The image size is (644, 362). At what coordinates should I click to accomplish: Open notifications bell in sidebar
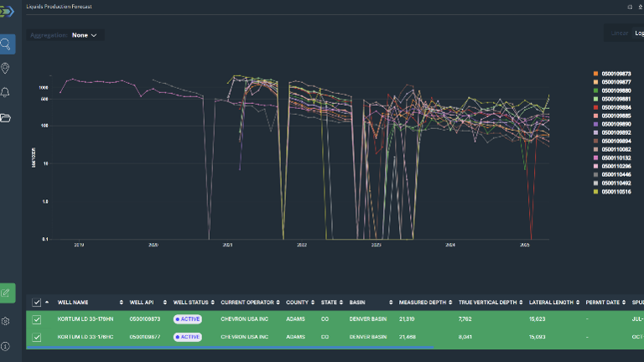[x=7, y=92]
